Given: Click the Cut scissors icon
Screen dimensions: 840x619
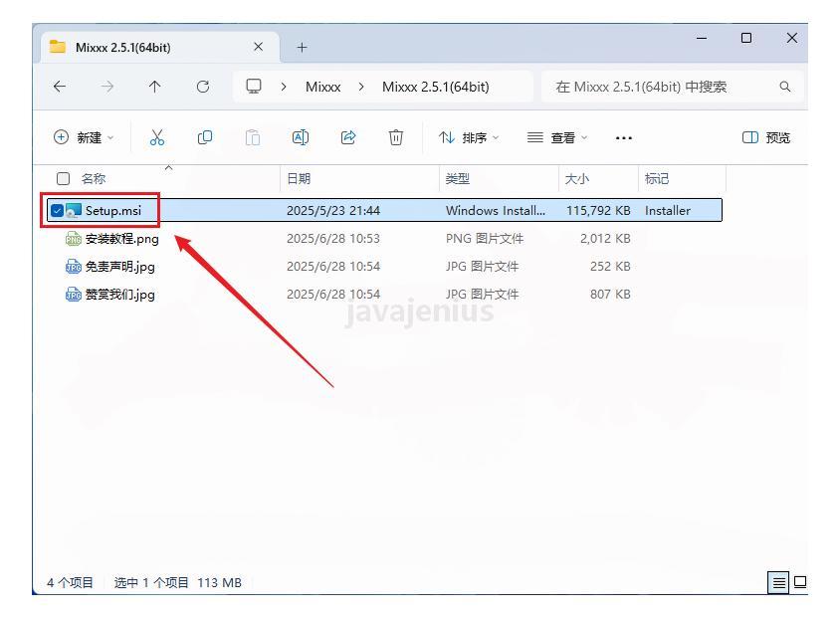Looking at the screenshot, I should 157,137.
